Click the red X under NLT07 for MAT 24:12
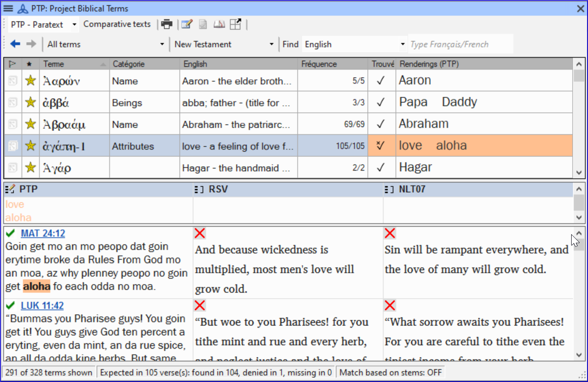588x382 pixels. 390,233
